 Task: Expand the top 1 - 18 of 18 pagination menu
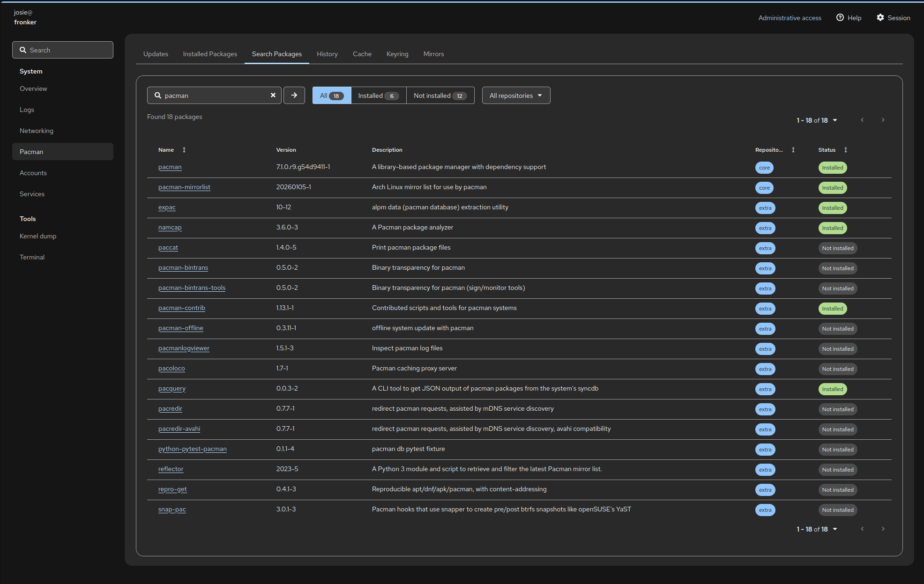pos(817,120)
